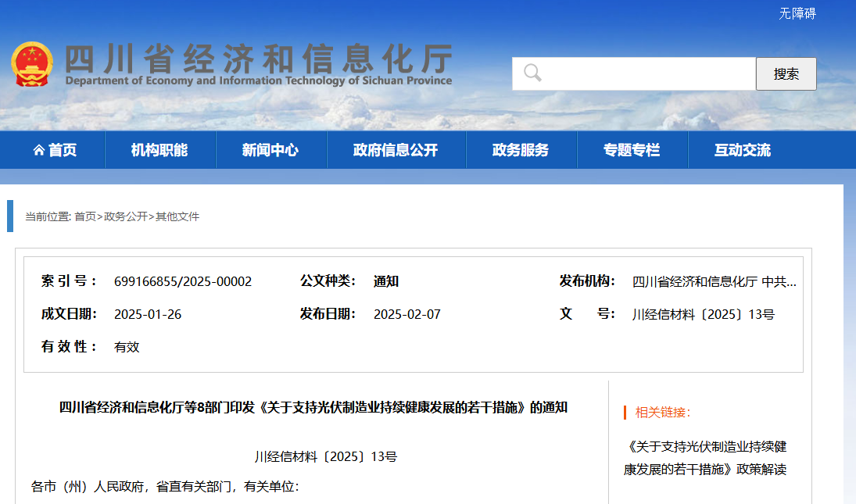
Task: Click the 四川省经济和信息化厅 site title
Action: click(x=258, y=59)
